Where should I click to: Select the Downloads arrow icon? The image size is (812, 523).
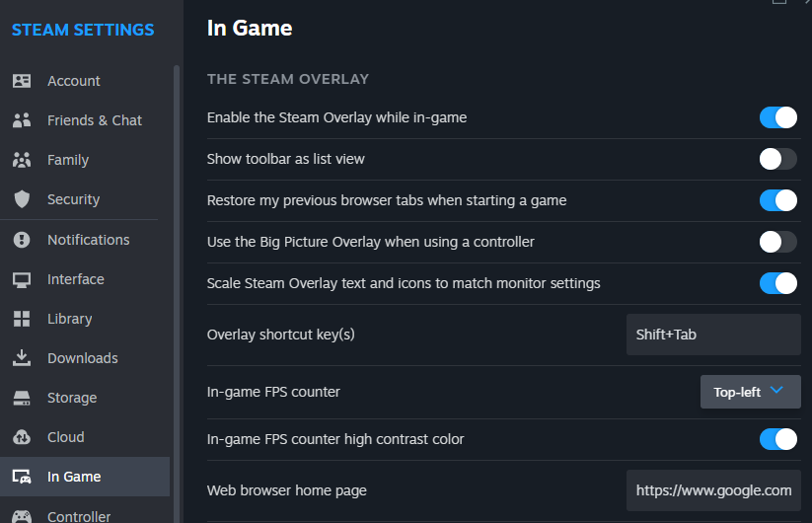(x=22, y=358)
